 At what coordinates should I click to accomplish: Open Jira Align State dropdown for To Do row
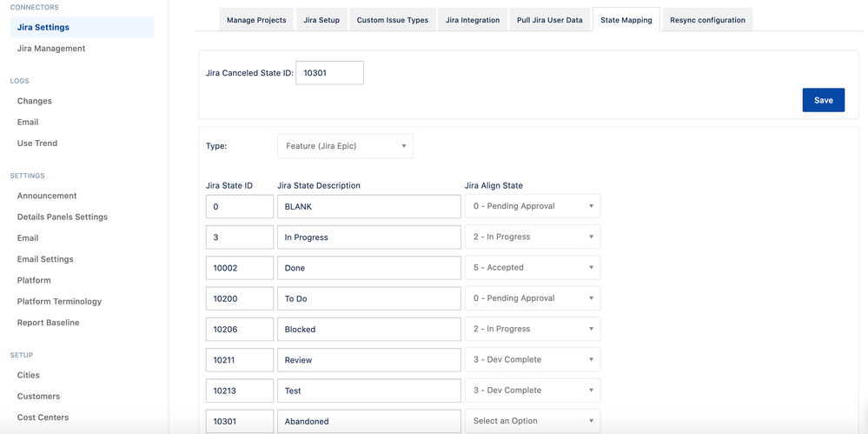coord(533,298)
